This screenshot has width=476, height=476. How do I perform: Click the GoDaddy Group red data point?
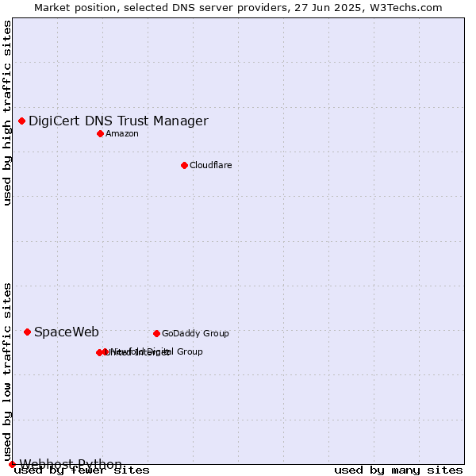tap(156, 334)
